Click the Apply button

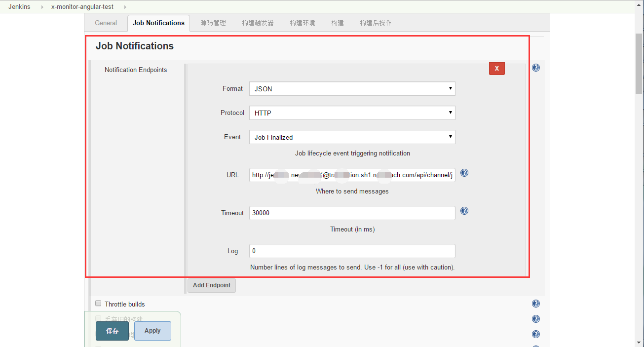[152, 331]
